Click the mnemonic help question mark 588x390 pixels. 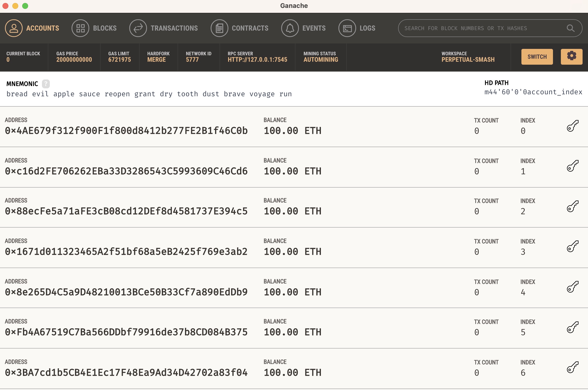[46, 84]
